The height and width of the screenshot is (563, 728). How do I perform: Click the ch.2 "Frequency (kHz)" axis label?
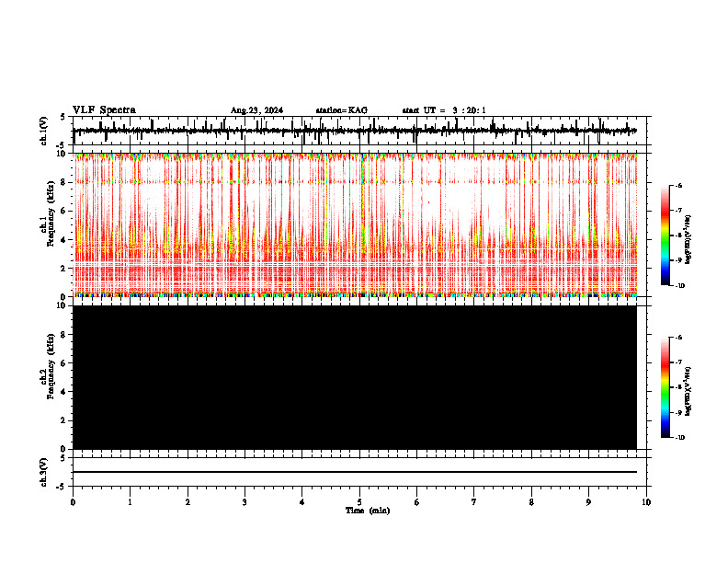click(51, 366)
